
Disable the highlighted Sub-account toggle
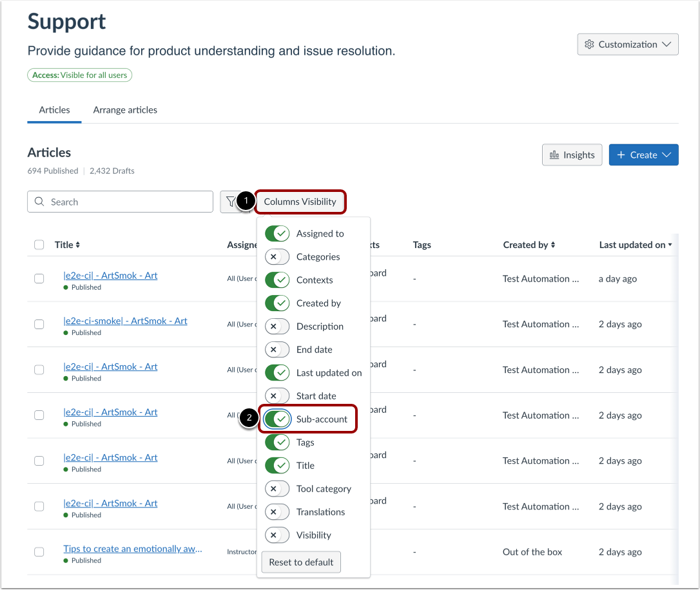click(277, 419)
